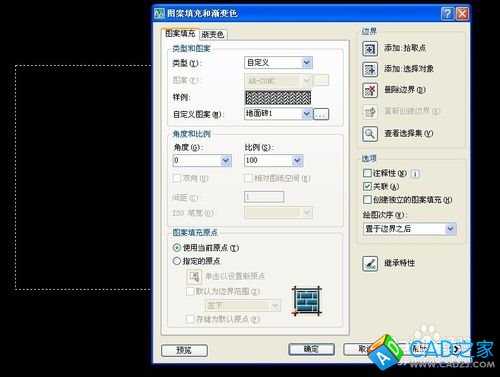Open the Pattern (图案) dropdown showing AR-CONC

(x=278, y=81)
